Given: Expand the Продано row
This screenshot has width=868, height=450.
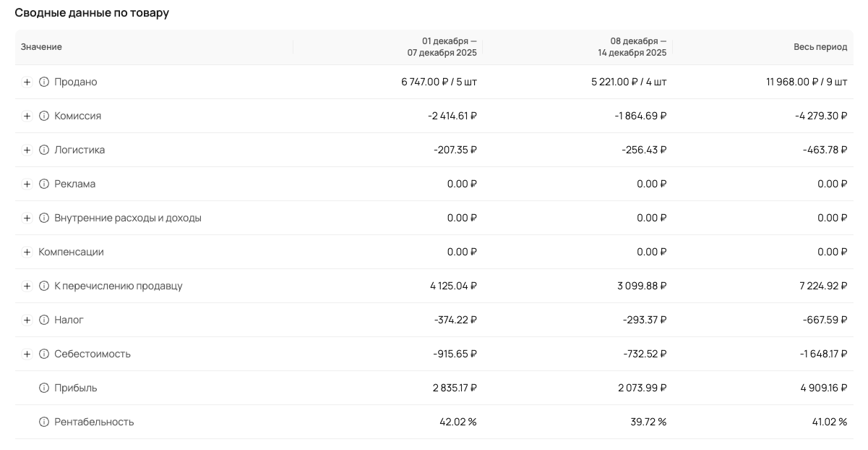Looking at the screenshot, I should coord(27,82).
